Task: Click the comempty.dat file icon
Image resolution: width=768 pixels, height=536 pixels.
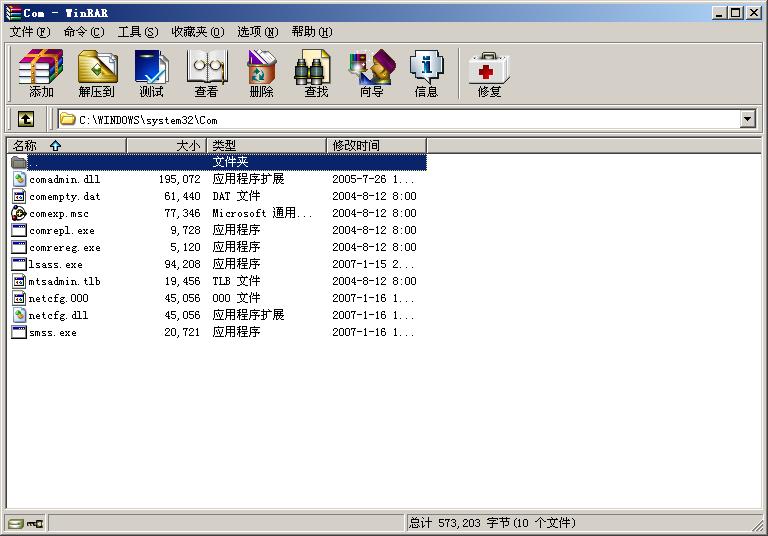Action: (x=19, y=196)
